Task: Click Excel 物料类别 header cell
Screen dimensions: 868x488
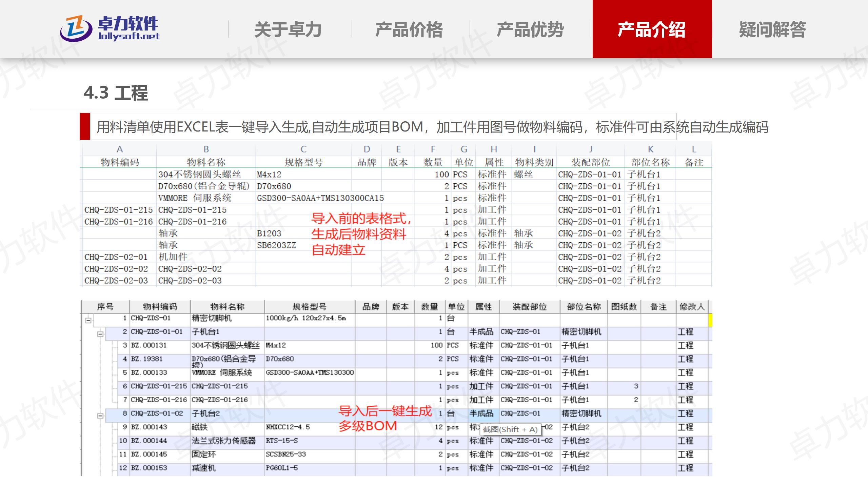Action: [x=534, y=162]
